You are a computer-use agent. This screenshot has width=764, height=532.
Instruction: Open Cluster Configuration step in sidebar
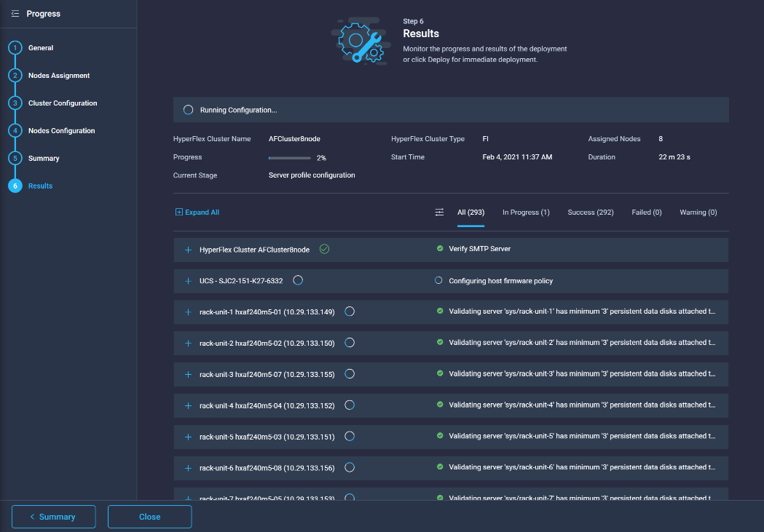point(63,103)
